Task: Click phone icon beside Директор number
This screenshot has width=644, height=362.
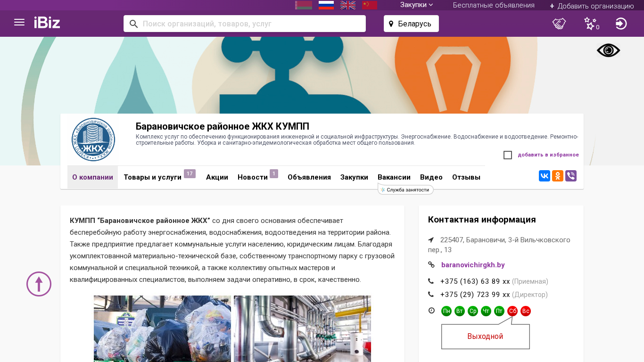Action: [431, 295]
